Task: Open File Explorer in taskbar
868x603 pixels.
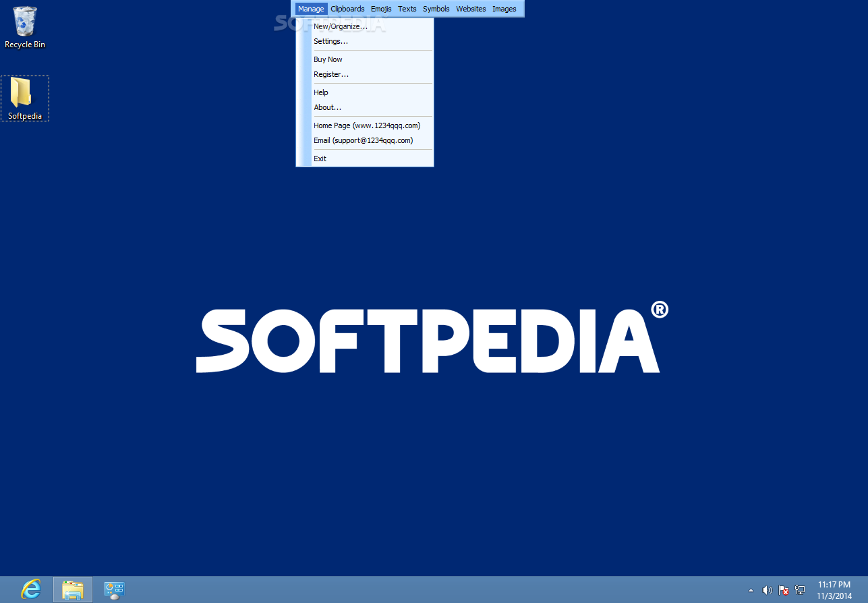Action: point(73,590)
